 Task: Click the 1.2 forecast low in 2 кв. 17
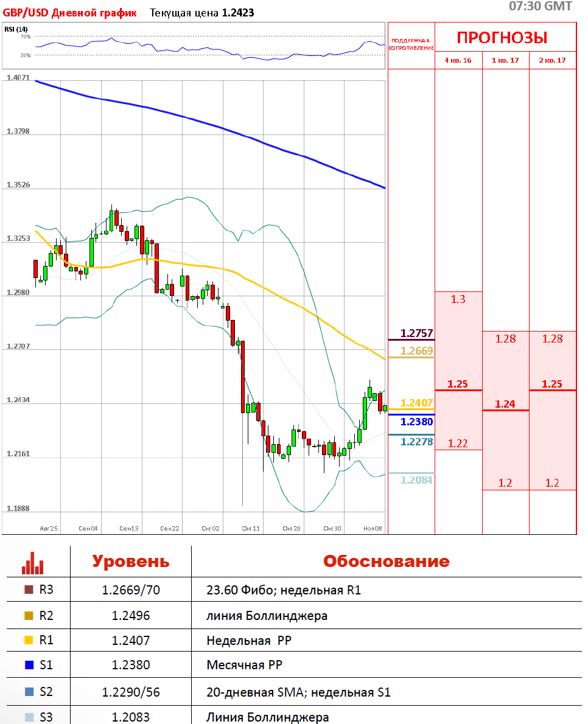click(552, 483)
